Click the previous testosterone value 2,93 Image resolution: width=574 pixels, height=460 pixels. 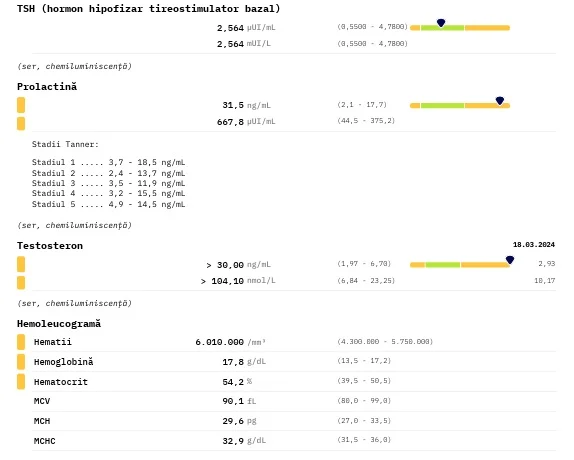coord(547,263)
